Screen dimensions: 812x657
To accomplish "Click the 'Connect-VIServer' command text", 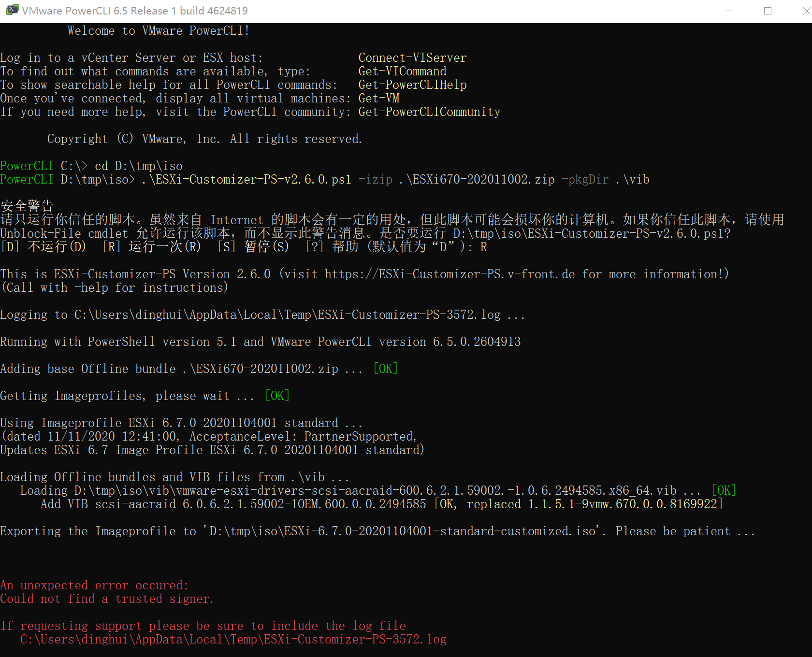I will [412, 57].
